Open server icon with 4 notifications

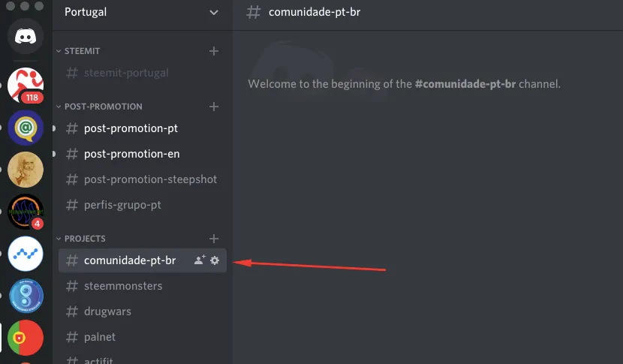pyautogui.click(x=26, y=212)
